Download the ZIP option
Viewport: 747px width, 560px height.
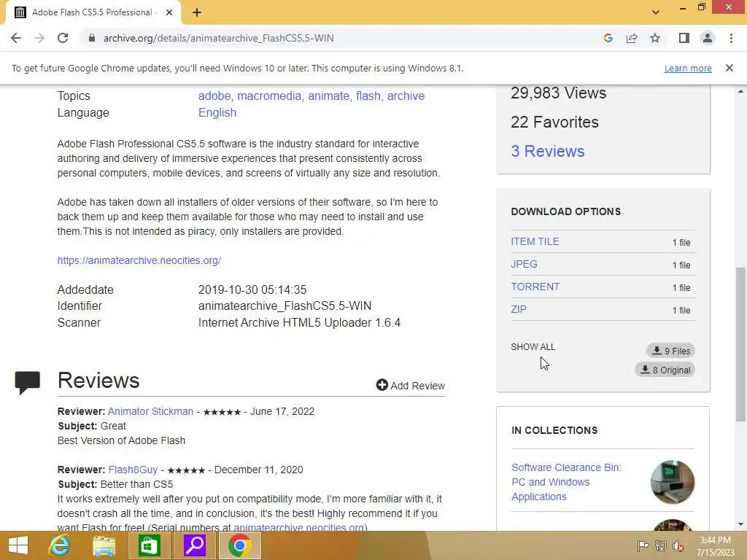(519, 309)
